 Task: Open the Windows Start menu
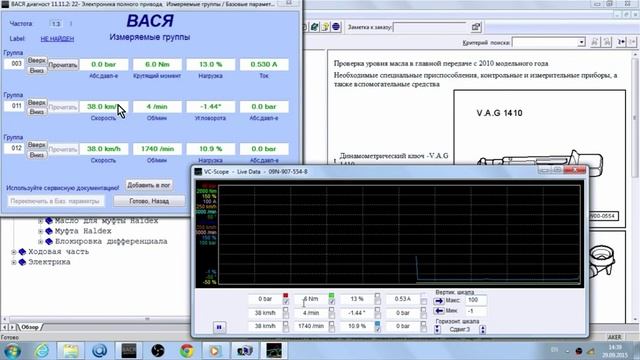[x=12, y=351]
